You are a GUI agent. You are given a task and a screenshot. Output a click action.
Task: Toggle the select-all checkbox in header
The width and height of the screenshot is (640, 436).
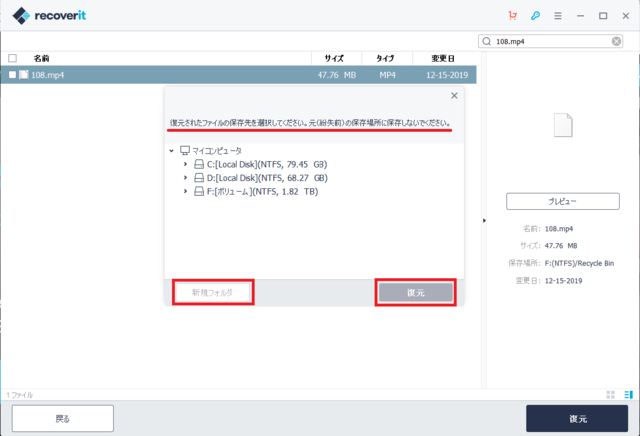click(13, 58)
